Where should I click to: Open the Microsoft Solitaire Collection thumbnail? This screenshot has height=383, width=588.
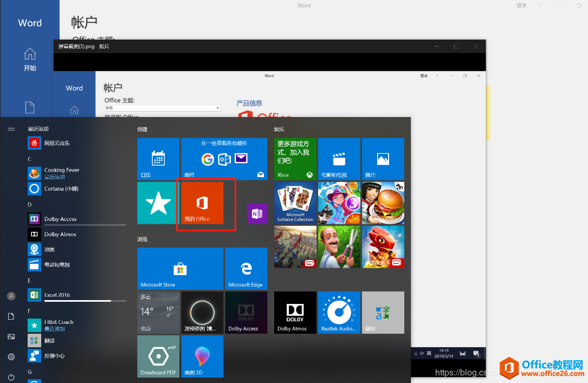tap(295, 203)
